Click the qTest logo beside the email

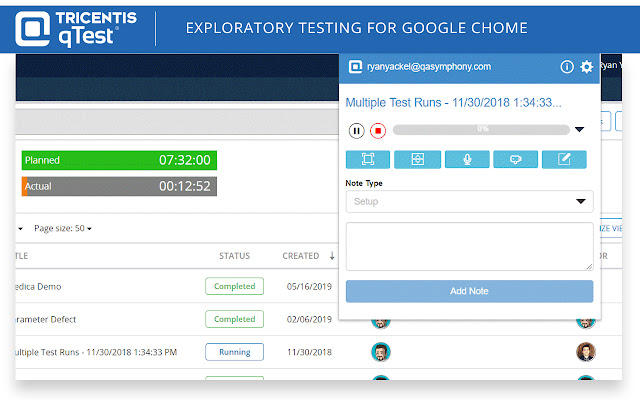[355, 67]
